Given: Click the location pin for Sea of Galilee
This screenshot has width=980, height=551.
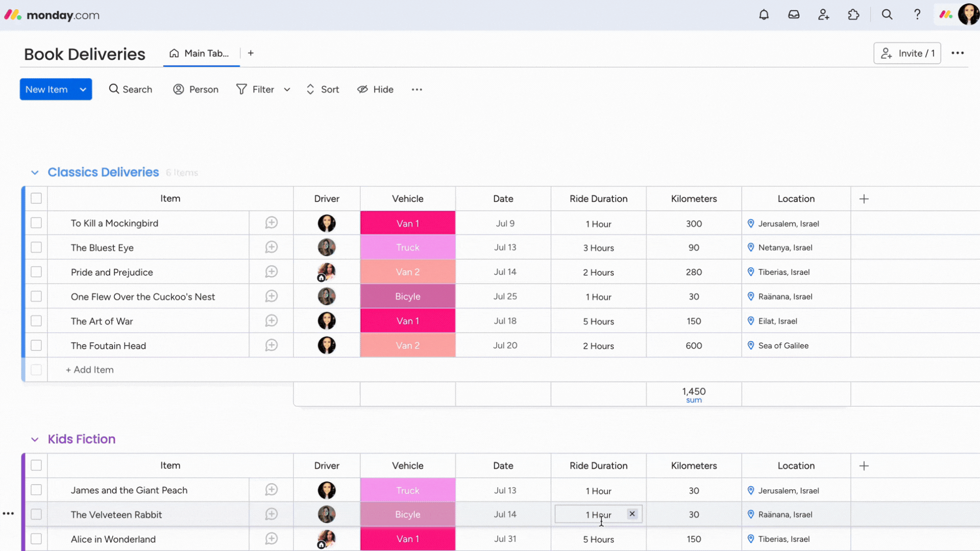Looking at the screenshot, I should click(750, 345).
